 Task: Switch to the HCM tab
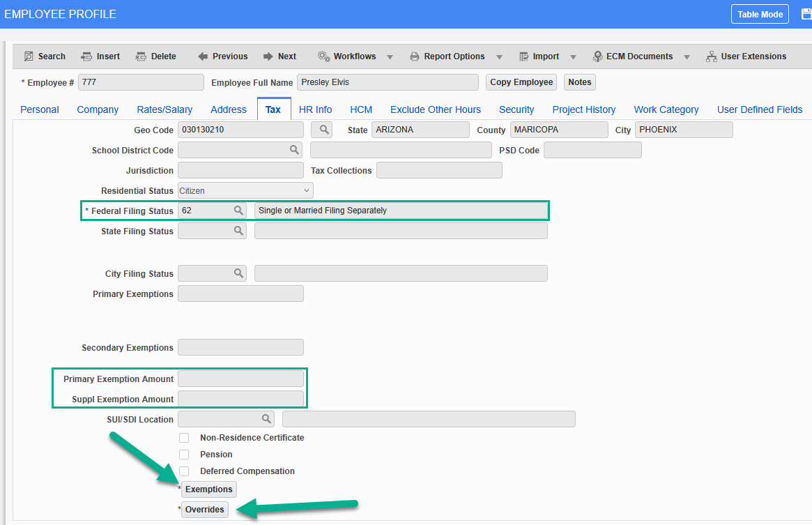coord(361,109)
